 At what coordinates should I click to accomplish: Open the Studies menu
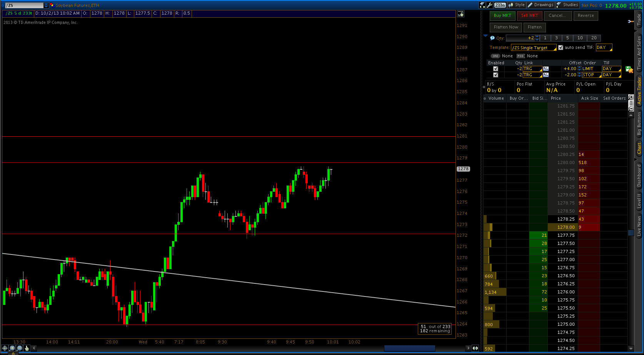[x=567, y=5]
